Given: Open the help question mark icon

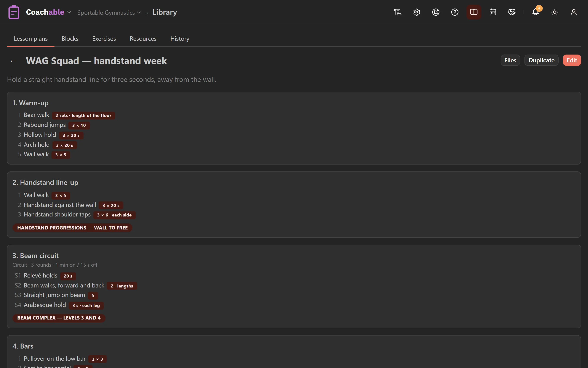Looking at the screenshot, I should pyautogui.click(x=455, y=12).
